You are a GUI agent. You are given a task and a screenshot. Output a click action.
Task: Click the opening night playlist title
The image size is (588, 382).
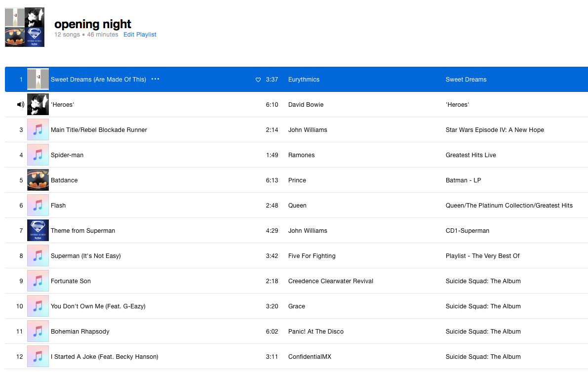93,24
